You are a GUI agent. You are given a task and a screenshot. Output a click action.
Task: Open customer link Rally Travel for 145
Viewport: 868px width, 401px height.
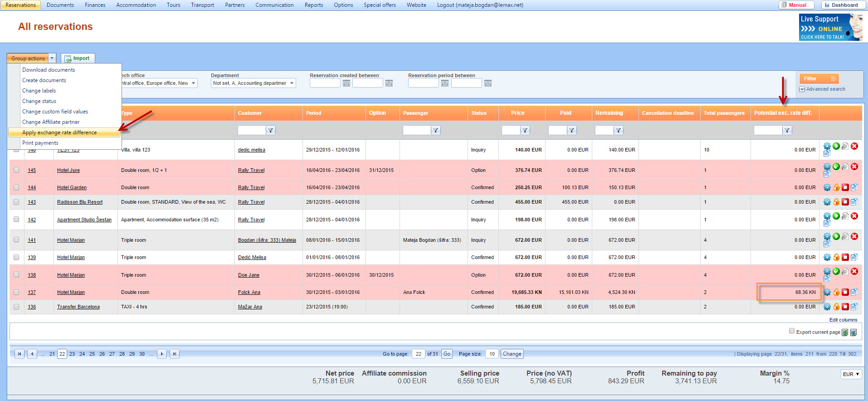coord(251,170)
